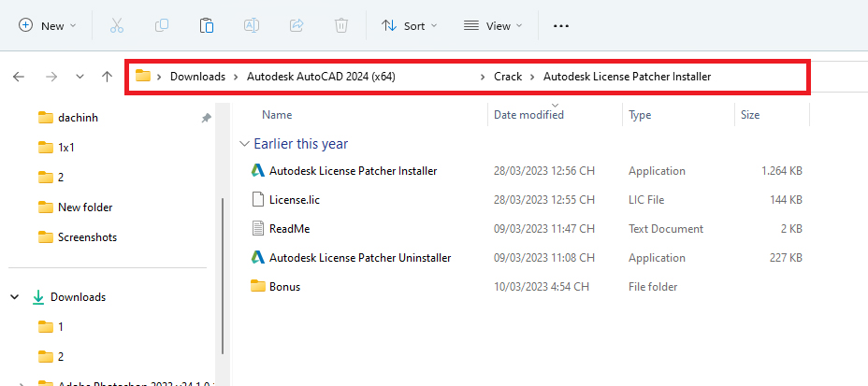Click the navigation pane vertical scrollbar
This screenshot has width=868, height=386.
222,277
